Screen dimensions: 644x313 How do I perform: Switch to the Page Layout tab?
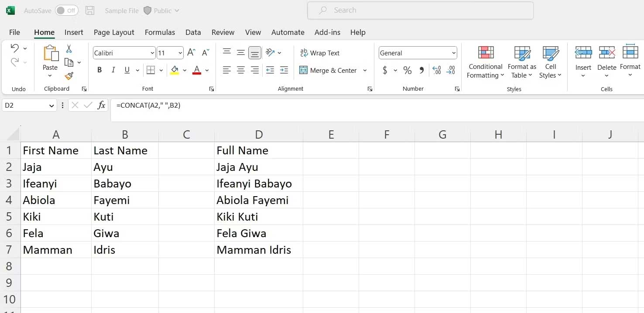pos(114,32)
